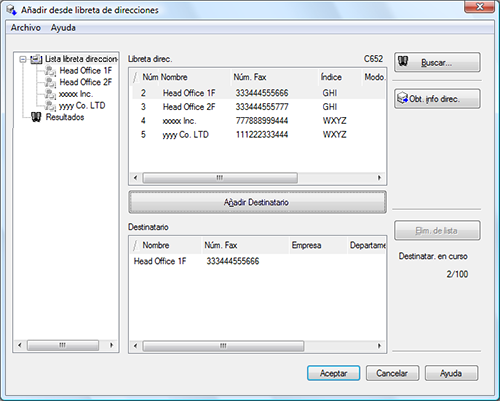Click the window title bar app icon
The width and height of the screenshot is (500, 401).
pos(11,10)
